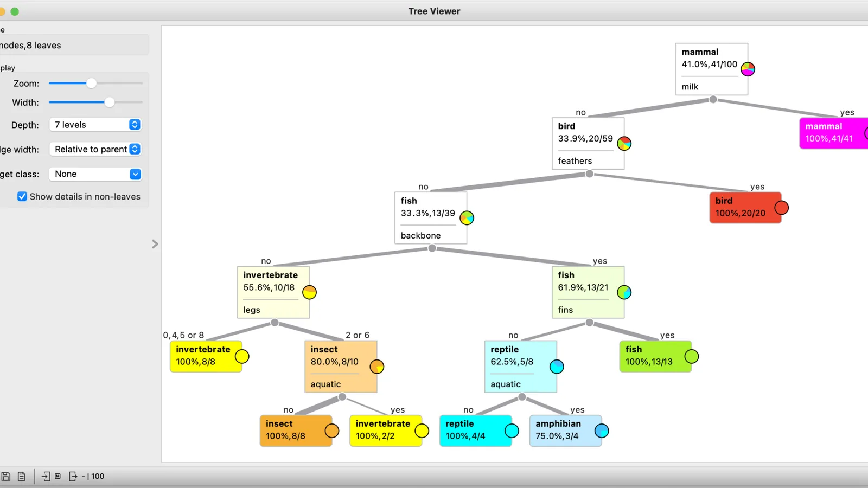Click green maximize window button
This screenshot has width=868, height=488.
tap(15, 11)
